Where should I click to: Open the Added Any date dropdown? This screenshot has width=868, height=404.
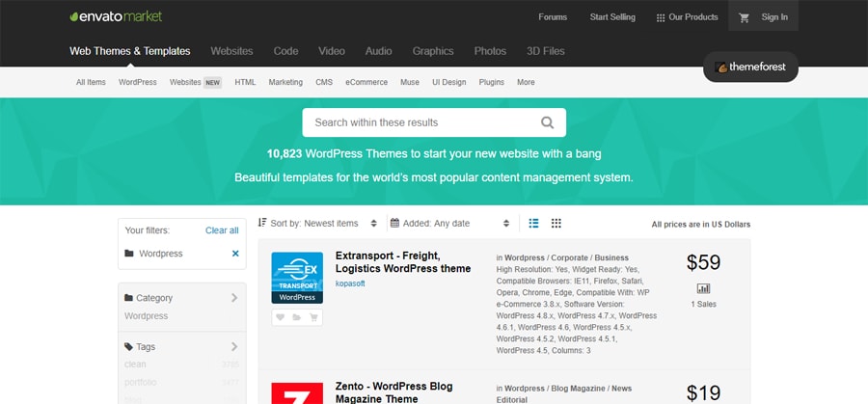(450, 223)
